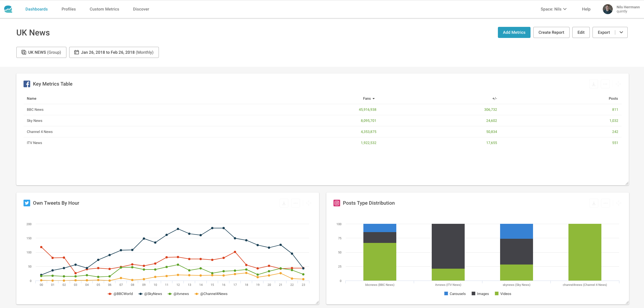Switch to Custom Metrics tab
Viewport: 644px width, 308px height.
(104, 9)
